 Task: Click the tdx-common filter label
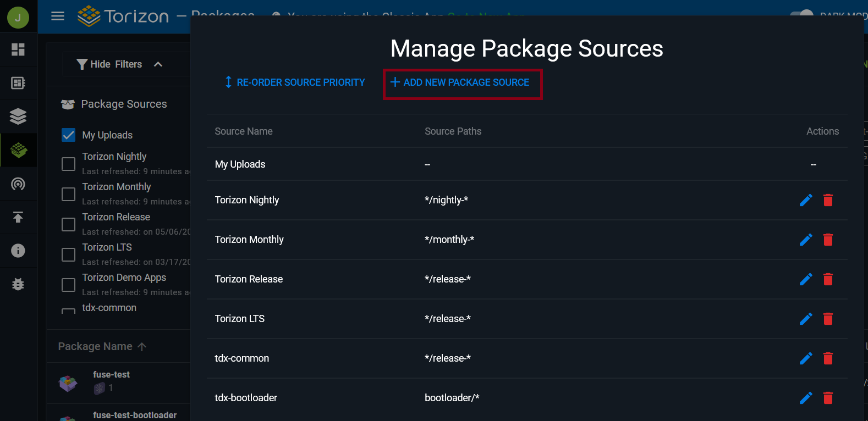point(109,308)
